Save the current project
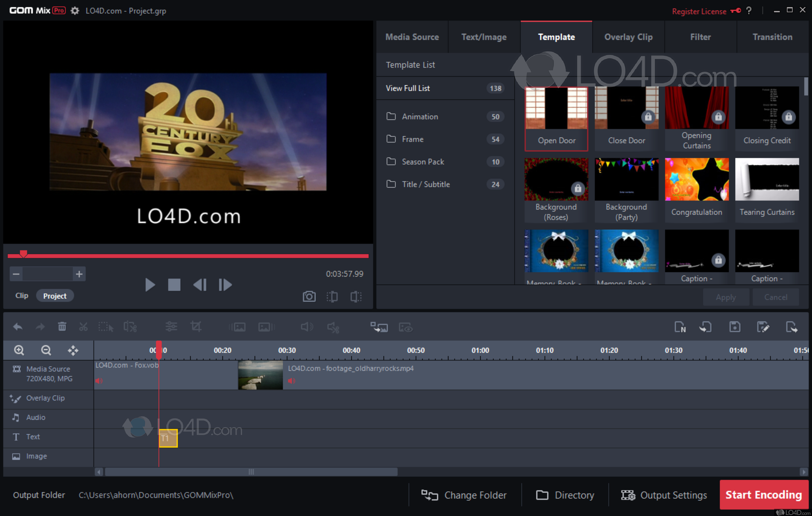Viewport: 812px width, 516px height. [735, 327]
